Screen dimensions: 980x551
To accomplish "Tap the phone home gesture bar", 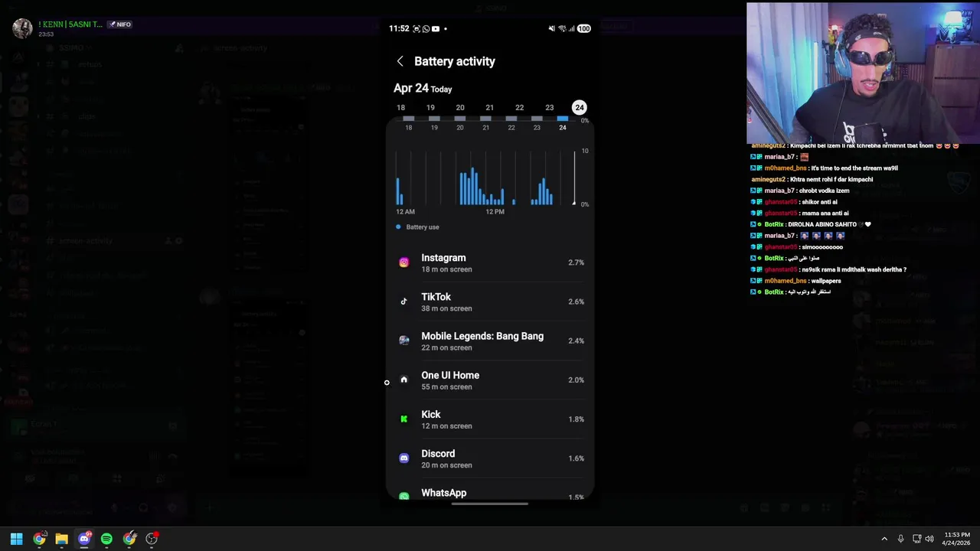I will click(490, 504).
